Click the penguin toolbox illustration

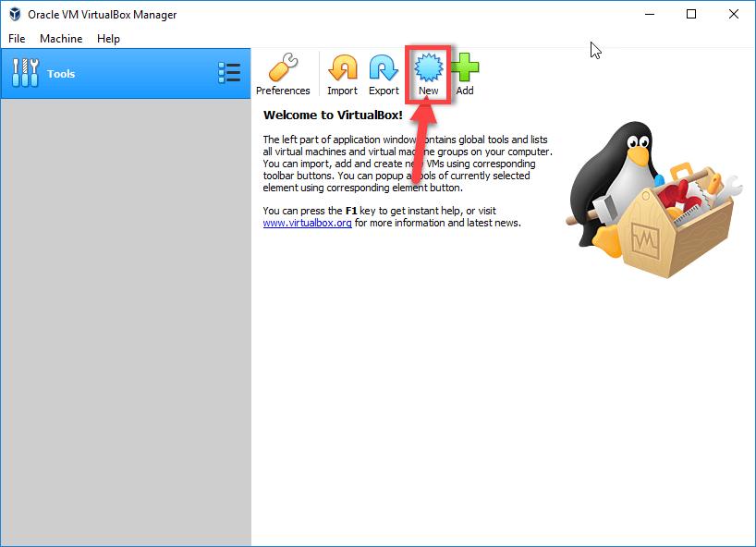click(x=652, y=199)
